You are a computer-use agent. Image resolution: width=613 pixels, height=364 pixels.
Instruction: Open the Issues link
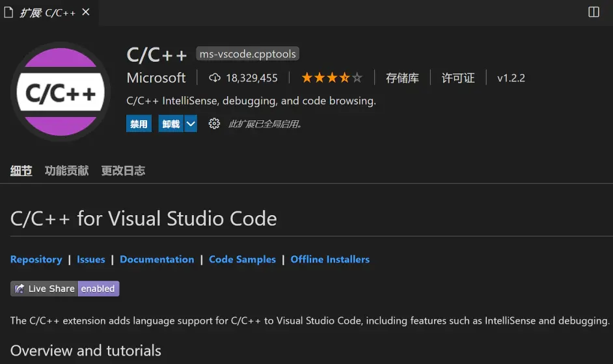(90, 259)
